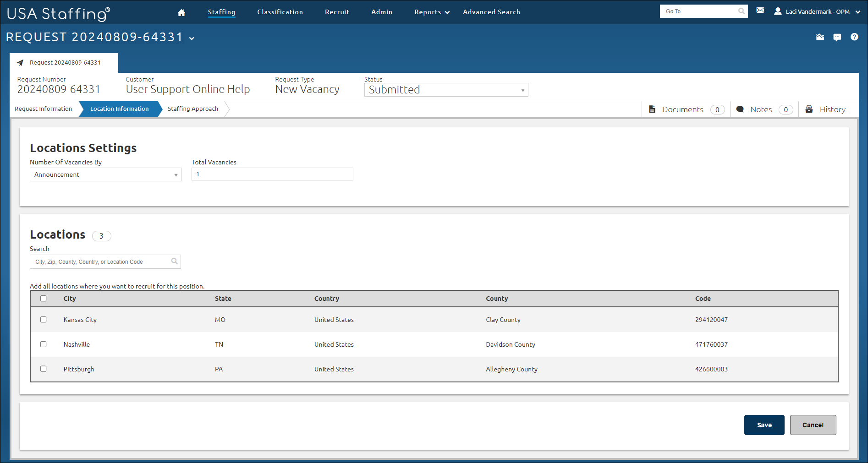This screenshot has width=868, height=463.
Task: Open the feedback chat bubble icon
Action: (837, 38)
